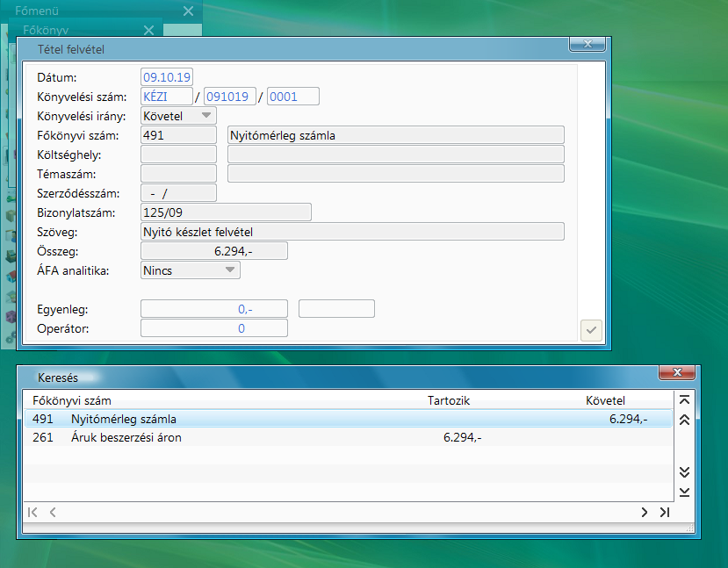
Task: Click the Dátum field
Action: pos(167,77)
